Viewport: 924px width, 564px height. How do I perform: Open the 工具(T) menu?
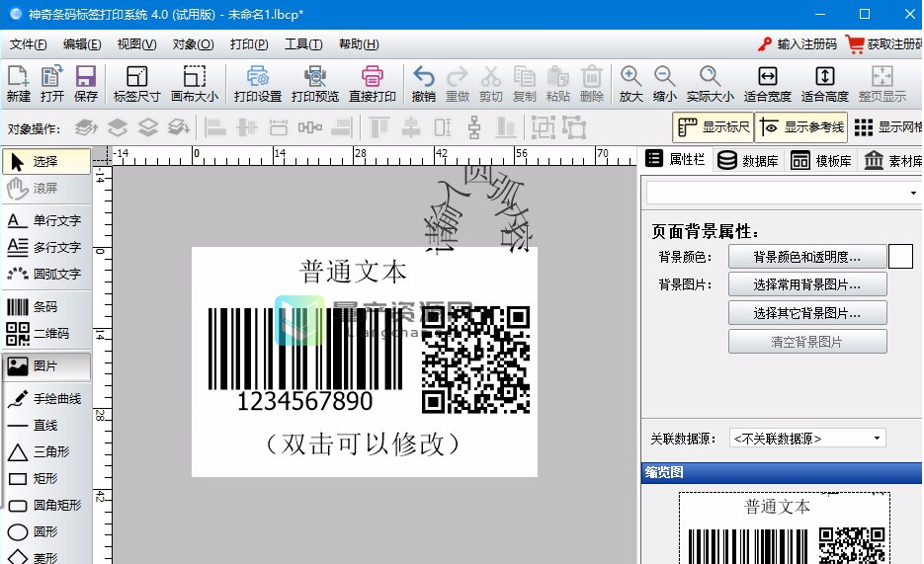pyautogui.click(x=303, y=44)
